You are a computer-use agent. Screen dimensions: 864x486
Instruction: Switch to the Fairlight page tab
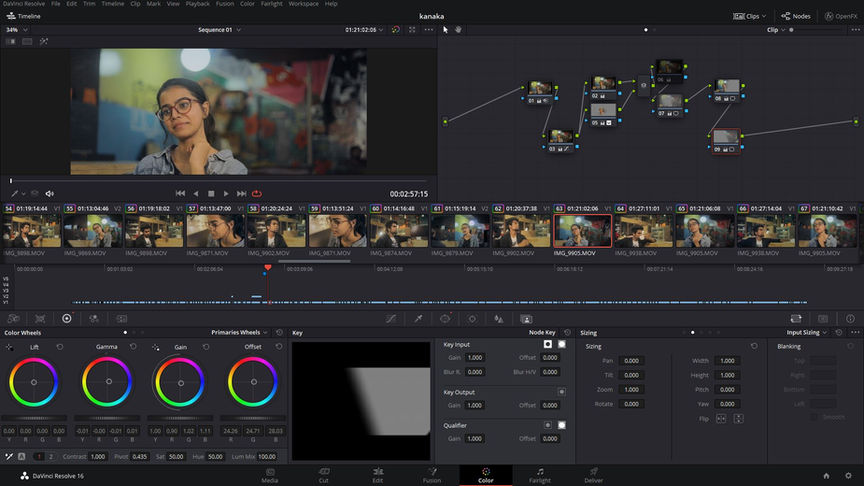(x=539, y=474)
